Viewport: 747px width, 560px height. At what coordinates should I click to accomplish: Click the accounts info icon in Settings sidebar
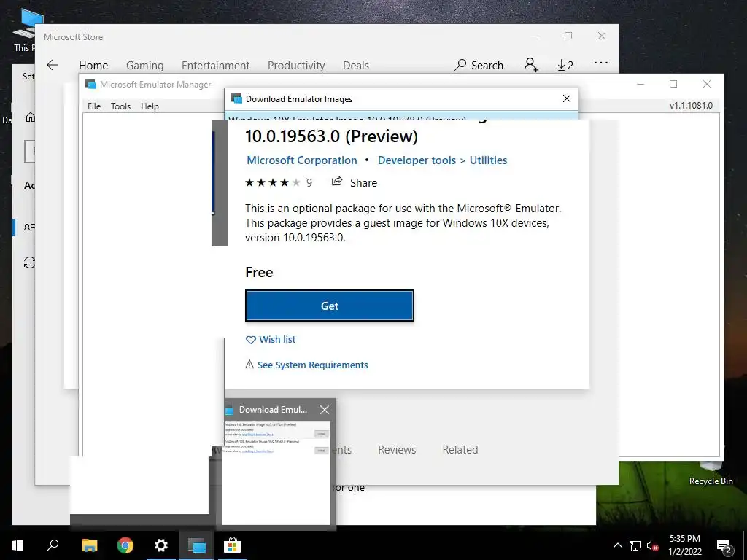pyautogui.click(x=29, y=227)
